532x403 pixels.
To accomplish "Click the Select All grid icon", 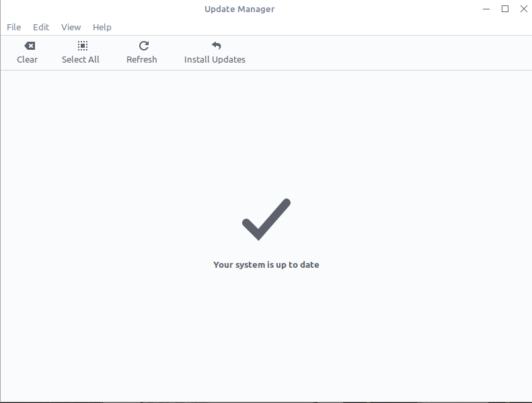I will [82, 46].
